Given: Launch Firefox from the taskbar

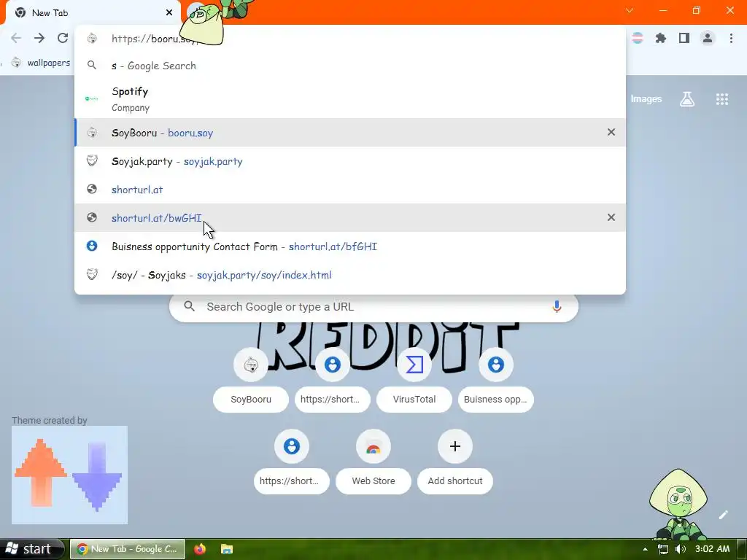Looking at the screenshot, I should [x=200, y=549].
